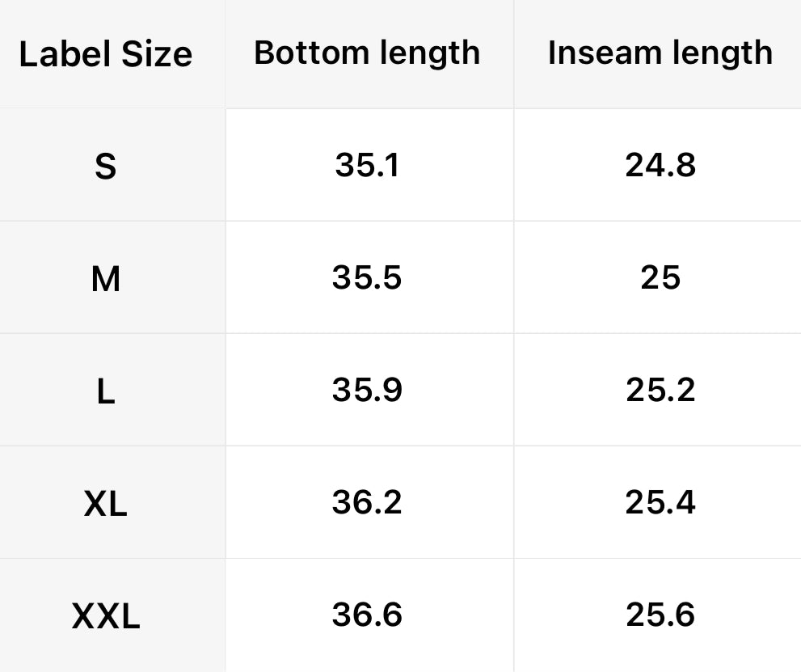Click bottom length value 35.5
This screenshot has height=672, width=801.
click(x=367, y=277)
